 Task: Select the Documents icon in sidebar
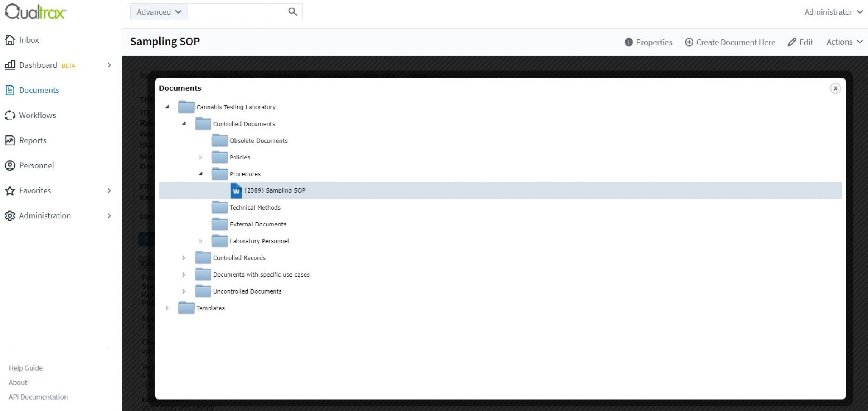pos(10,90)
